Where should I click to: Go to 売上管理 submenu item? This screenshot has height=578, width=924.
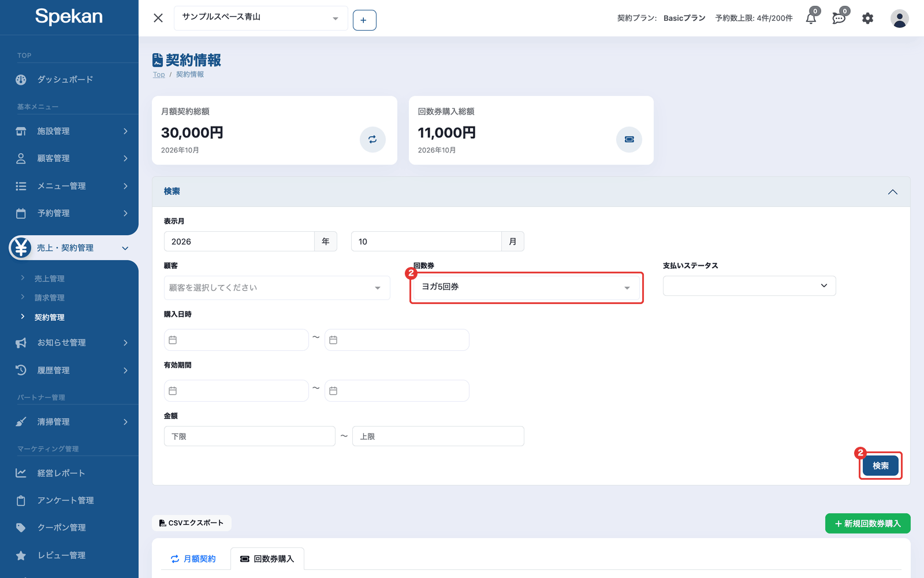pos(50,279)
